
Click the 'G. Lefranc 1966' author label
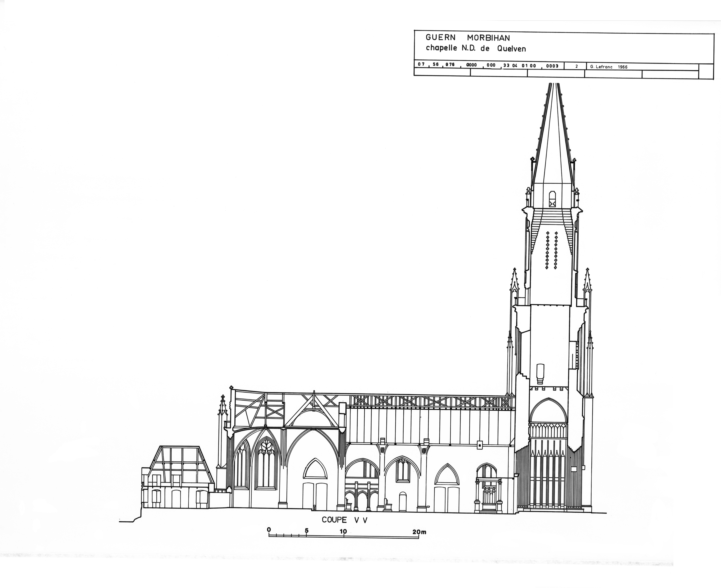coord(609,67)
